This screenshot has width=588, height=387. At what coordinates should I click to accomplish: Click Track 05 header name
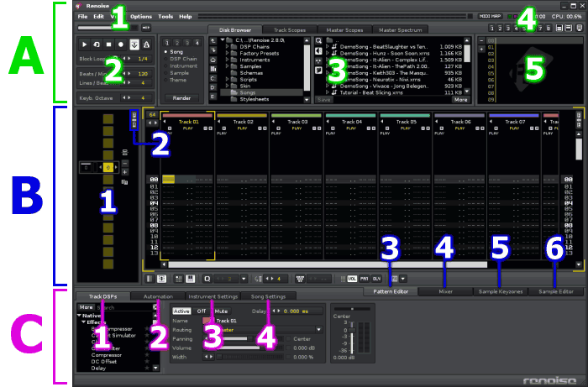pos(406,122)
